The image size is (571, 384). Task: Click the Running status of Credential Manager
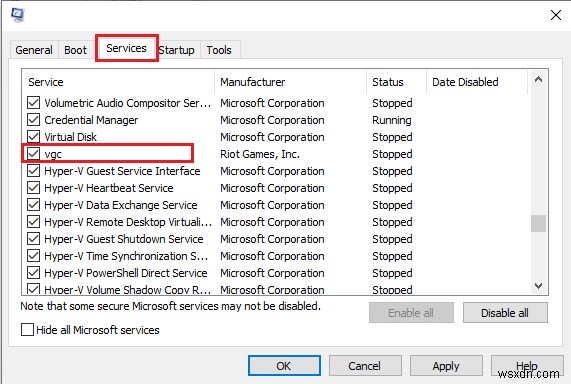click(392, 120)
